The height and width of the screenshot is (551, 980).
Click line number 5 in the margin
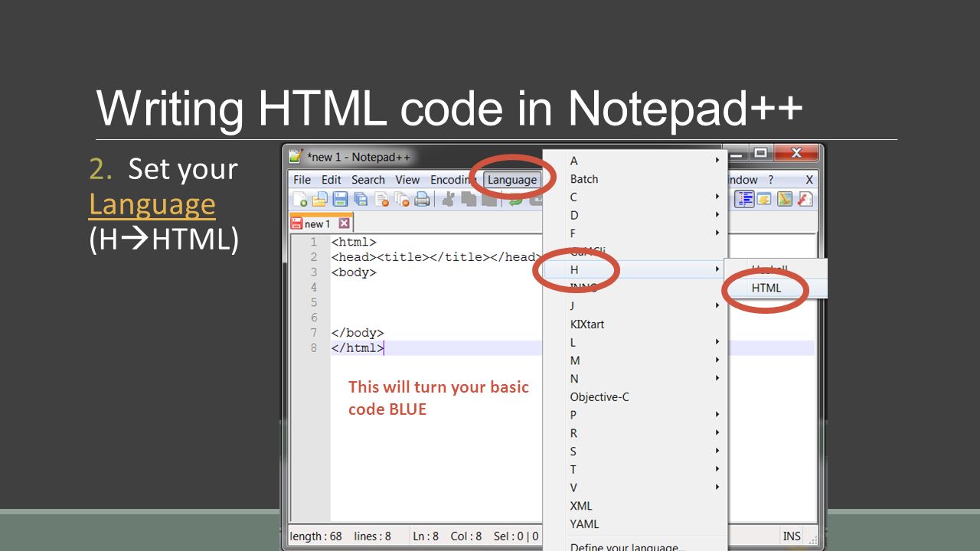tap(314, 302)
